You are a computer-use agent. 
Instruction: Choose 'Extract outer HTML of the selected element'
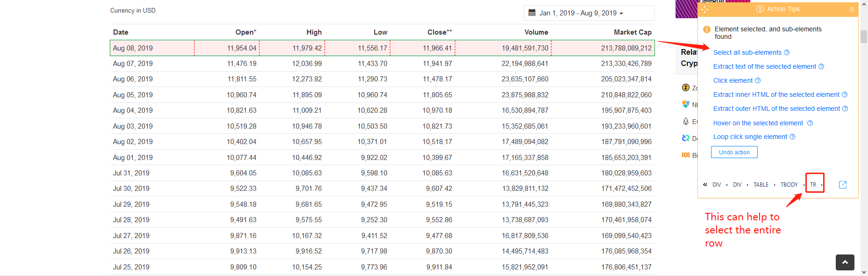[776, 109]
